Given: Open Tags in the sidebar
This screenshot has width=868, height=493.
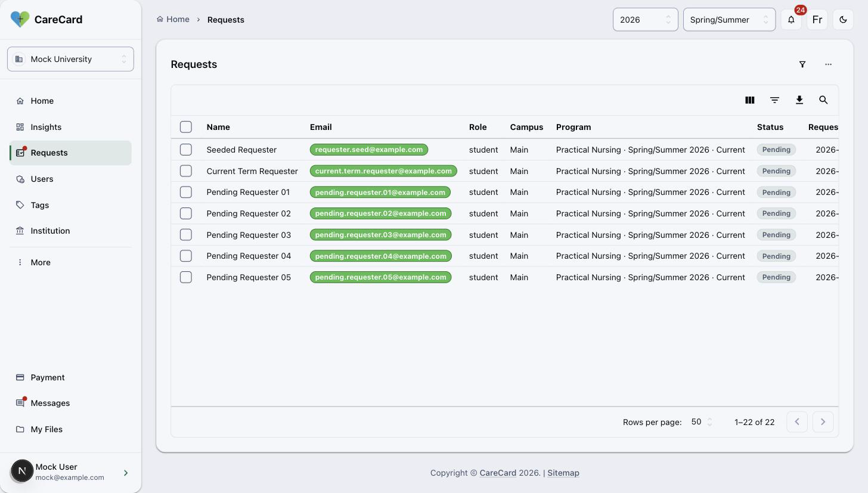Looking at the screenshot, I should (x=70, y=205).
